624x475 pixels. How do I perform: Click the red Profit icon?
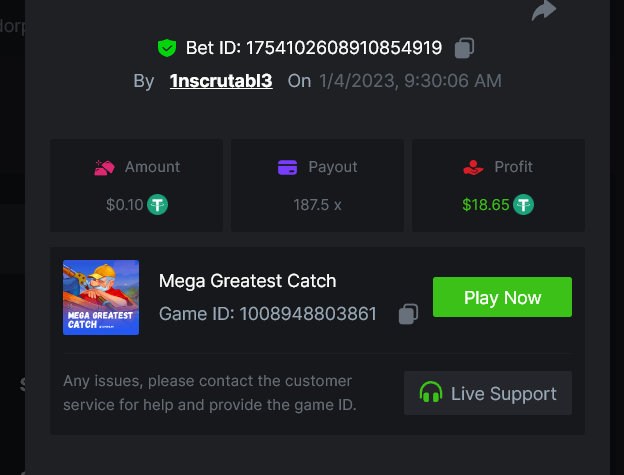473,167
